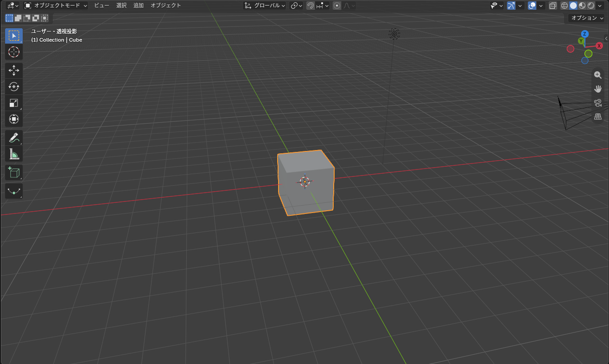Screen dimensions: 609x364
Task: Select the Rotate tool
Action: point(14,87)
